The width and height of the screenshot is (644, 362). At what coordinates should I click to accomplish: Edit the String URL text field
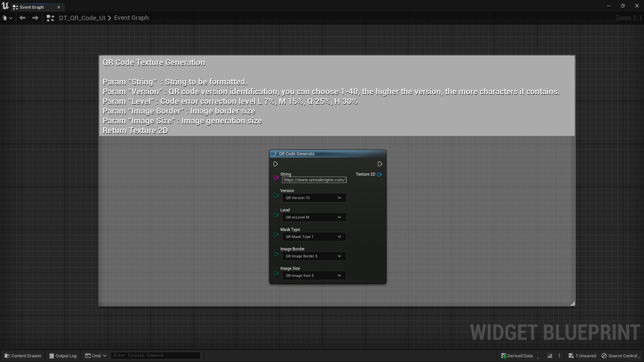tap(314, 179)
